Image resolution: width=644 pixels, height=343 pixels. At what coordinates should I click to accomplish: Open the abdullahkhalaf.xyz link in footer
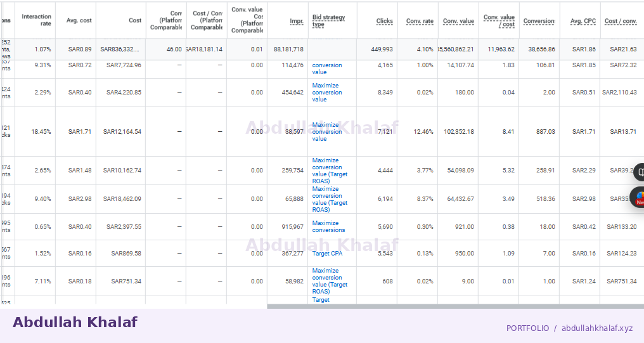[x=597, y=328]
